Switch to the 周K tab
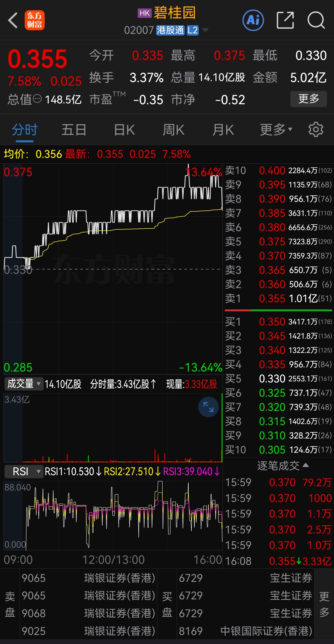The width and height of the screenshot is (334, 644). click(174, 130)
